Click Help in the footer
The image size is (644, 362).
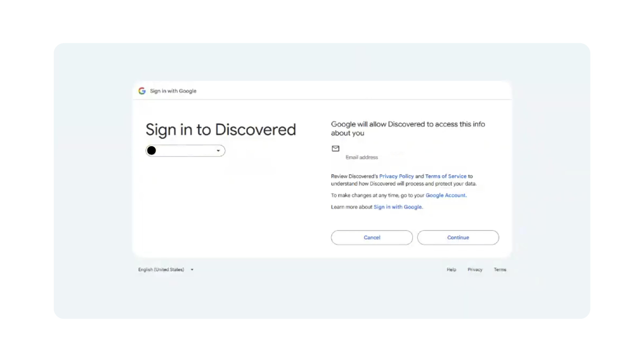[x=451, y=270]
